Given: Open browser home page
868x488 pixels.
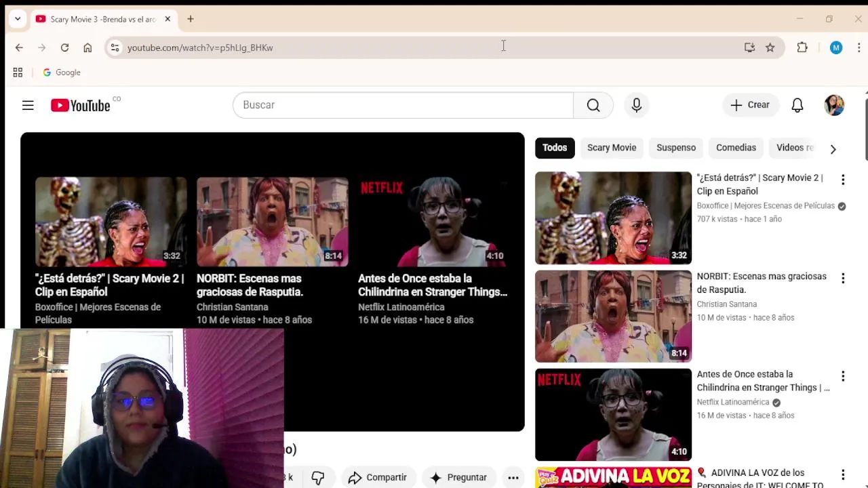Looking at the screenshot, I should 87,47.
